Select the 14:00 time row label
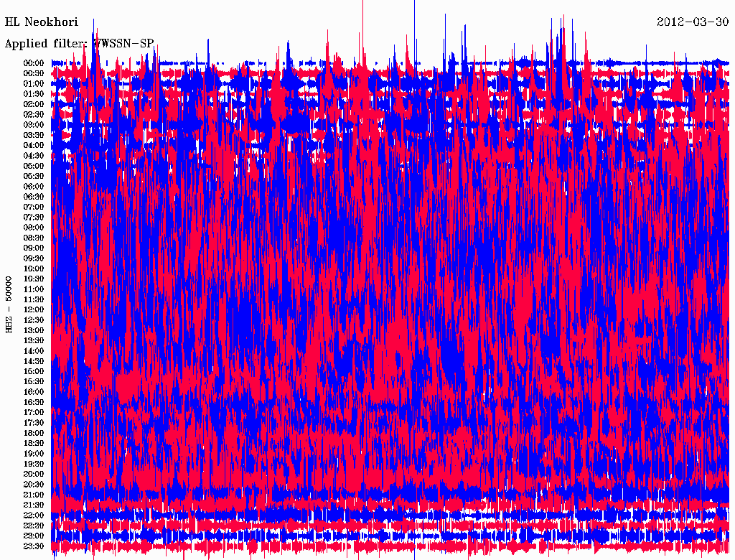 point(34,351)
